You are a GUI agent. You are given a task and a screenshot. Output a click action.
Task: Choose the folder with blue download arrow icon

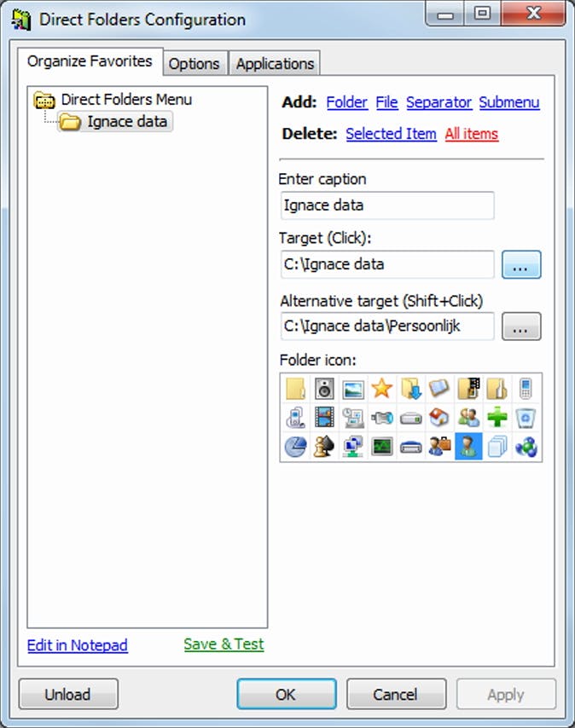click(410, 389)
